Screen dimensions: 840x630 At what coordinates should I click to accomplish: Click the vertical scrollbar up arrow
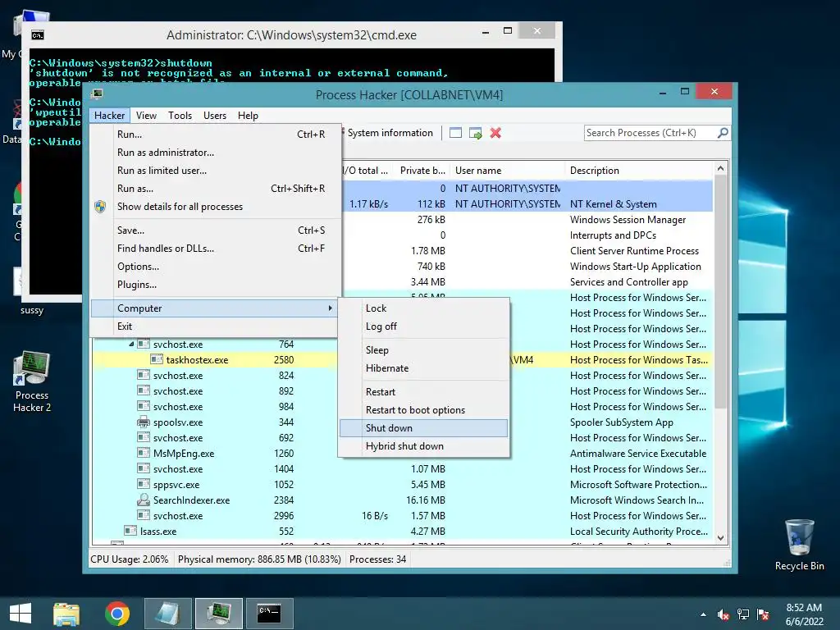coord(720,169)
